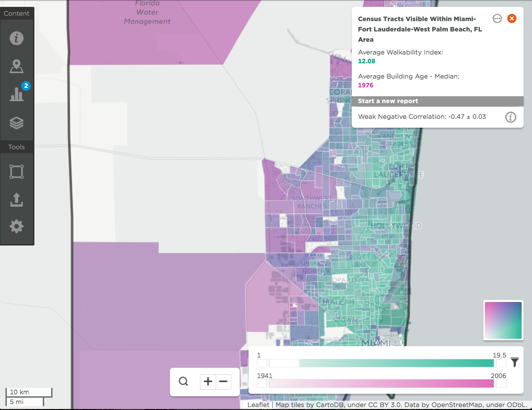Open settings gear in Tools section

tap(16, 226)
